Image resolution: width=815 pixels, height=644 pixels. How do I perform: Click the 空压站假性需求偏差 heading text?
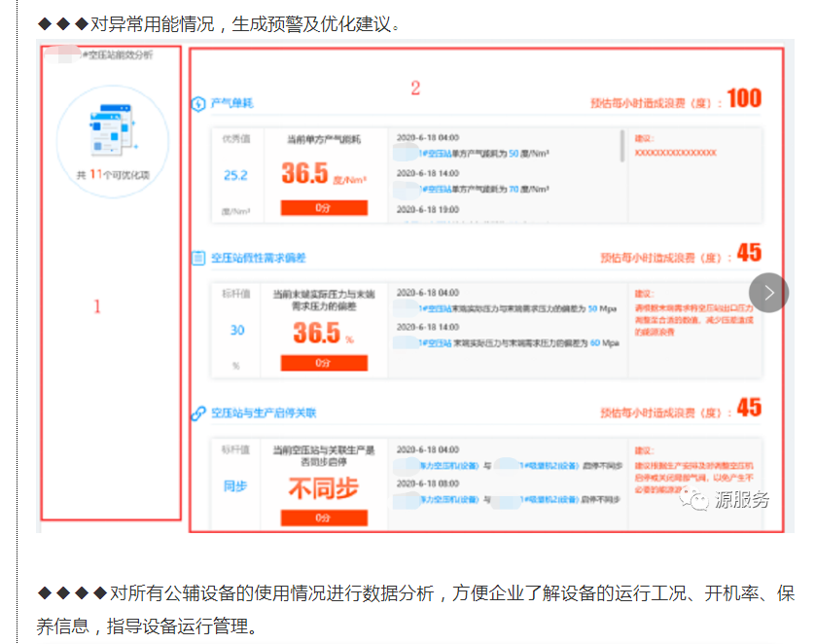[259, 258]
